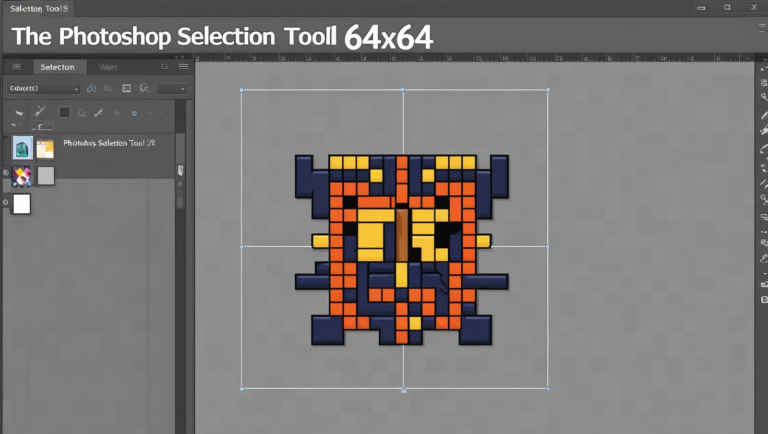
Task: Select the elliptical circle tool icon
Action: 82,113
